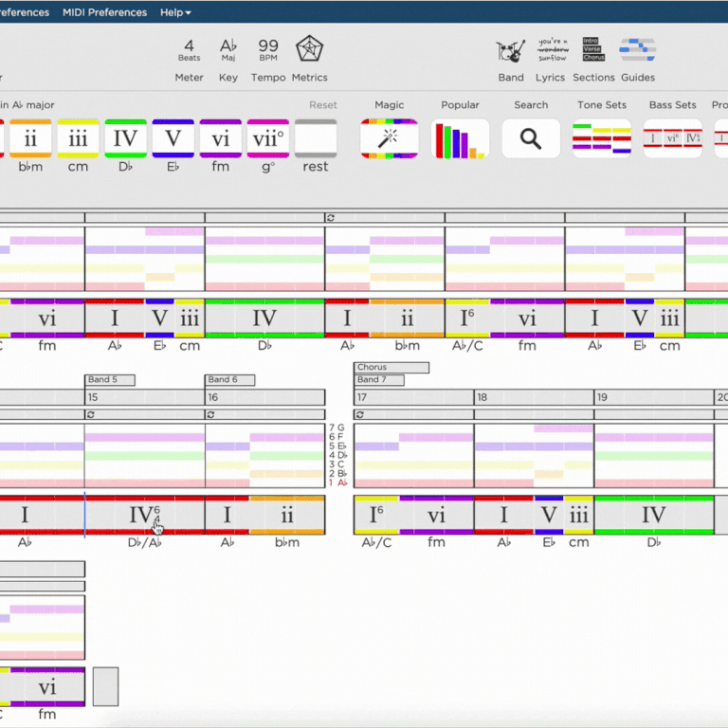This screenshot has width=728, height=728.
Task: Toggle the loop icon in the top row
Action: (x=331, y=218)
